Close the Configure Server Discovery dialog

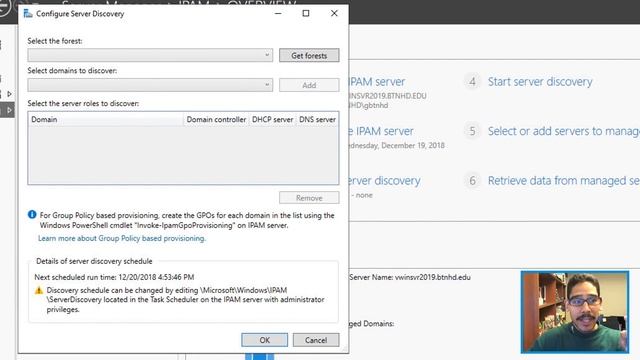click(334, 13)
